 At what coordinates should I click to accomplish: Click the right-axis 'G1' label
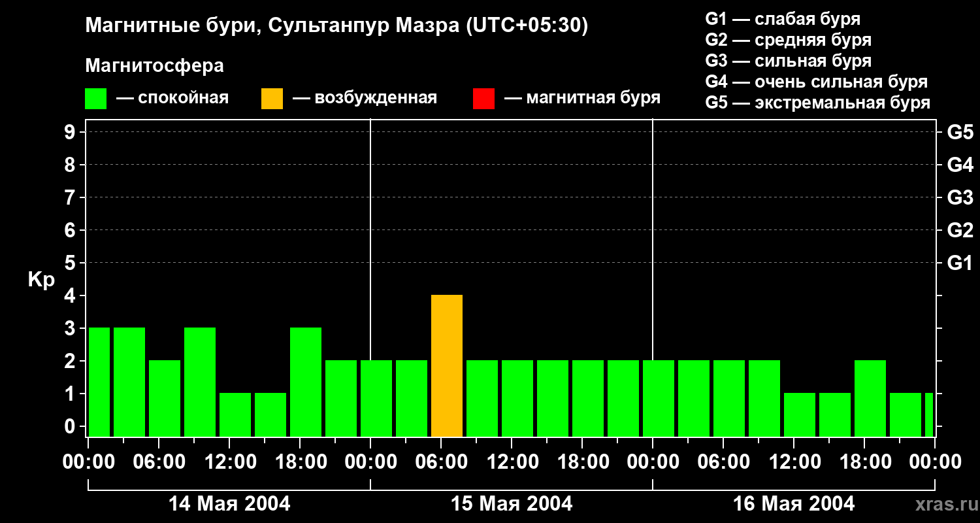coord(960,263)
